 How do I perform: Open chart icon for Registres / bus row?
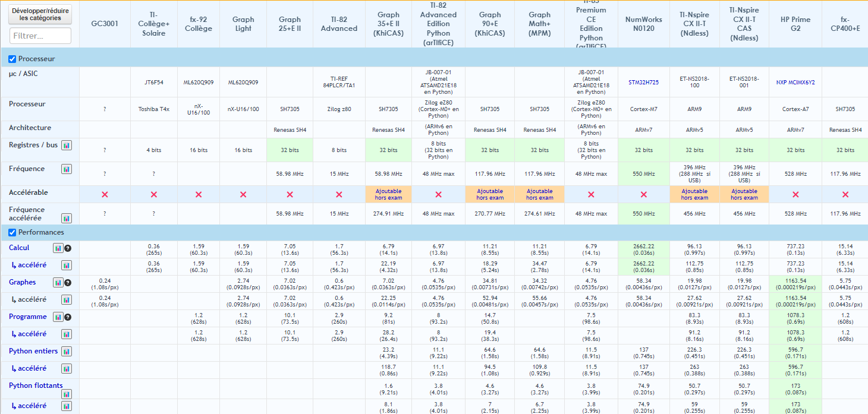(67, 145)
